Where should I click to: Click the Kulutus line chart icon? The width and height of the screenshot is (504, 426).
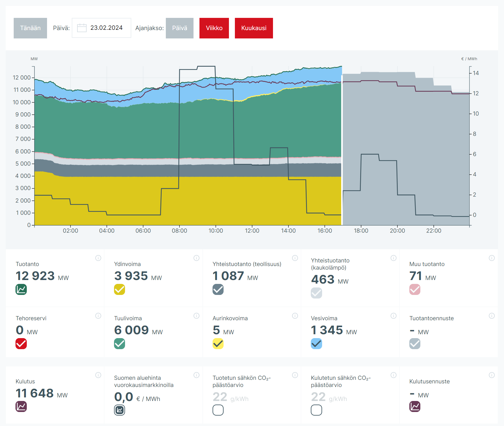click(21, 406)
